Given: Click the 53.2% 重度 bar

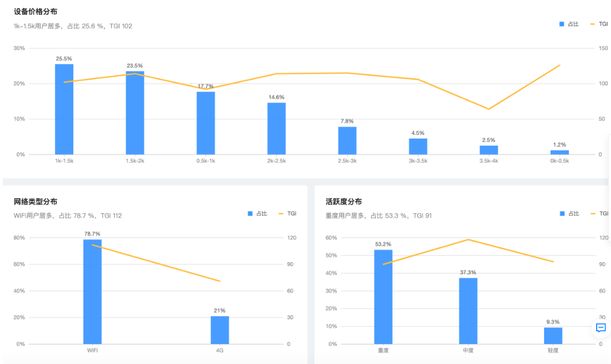Looking at the screenshot, I should pyautogui.click(x=382, y=296).
